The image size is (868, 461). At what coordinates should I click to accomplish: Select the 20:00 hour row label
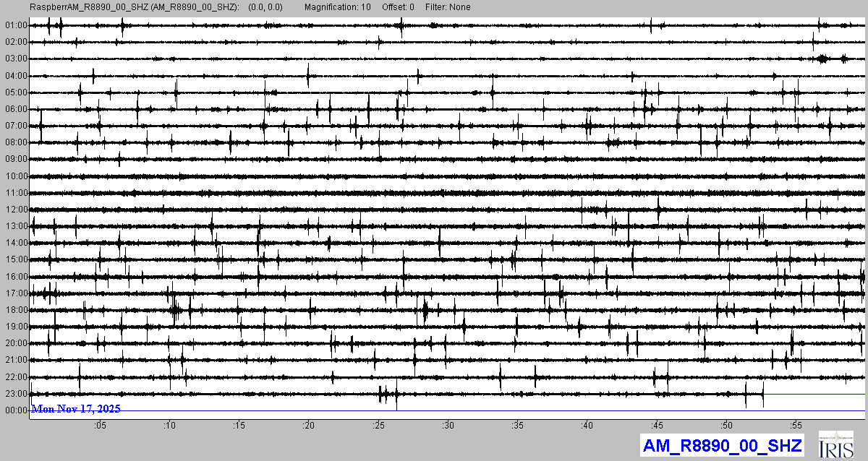[15, 343]
